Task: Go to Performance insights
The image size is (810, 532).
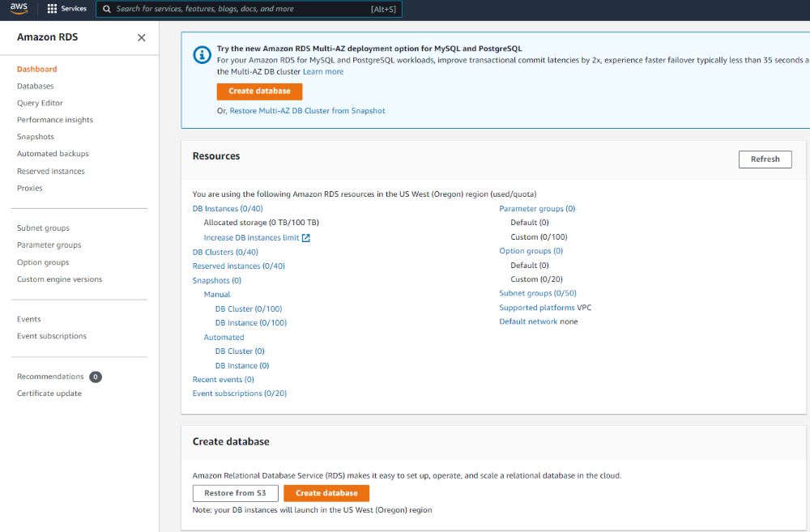Action: [55, 120]
